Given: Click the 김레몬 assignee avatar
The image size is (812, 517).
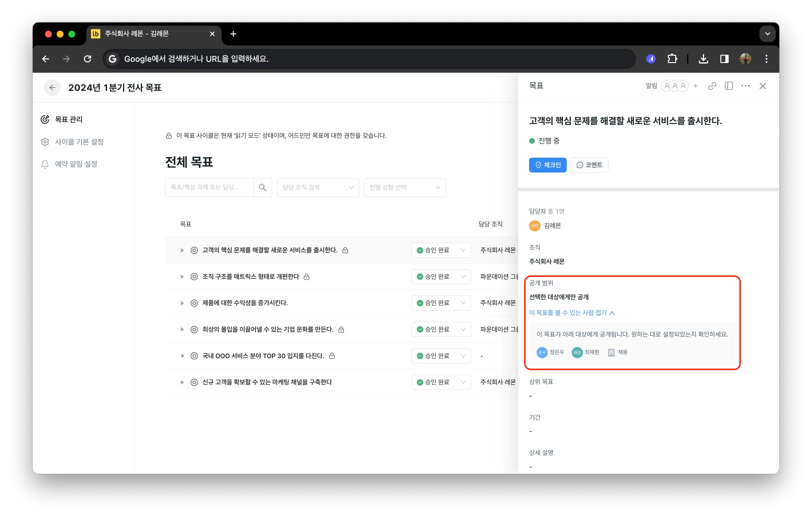Looking at the screenshot, I should coord(534,226).
